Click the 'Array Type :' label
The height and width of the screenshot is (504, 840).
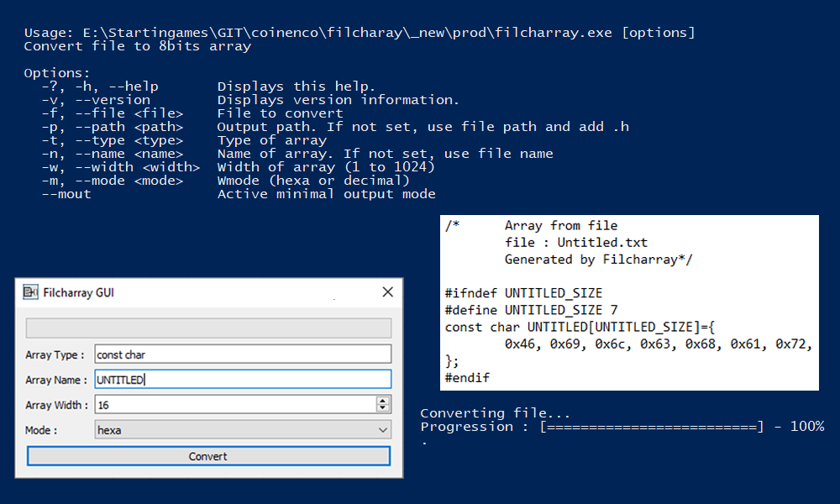pos(55,355)
